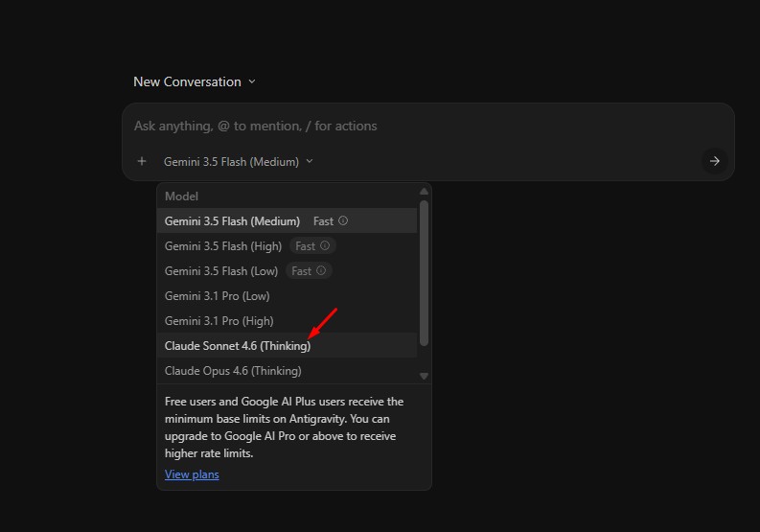Pick Gemini 3.1 Pro (Low) model

(x=287, y=296)
